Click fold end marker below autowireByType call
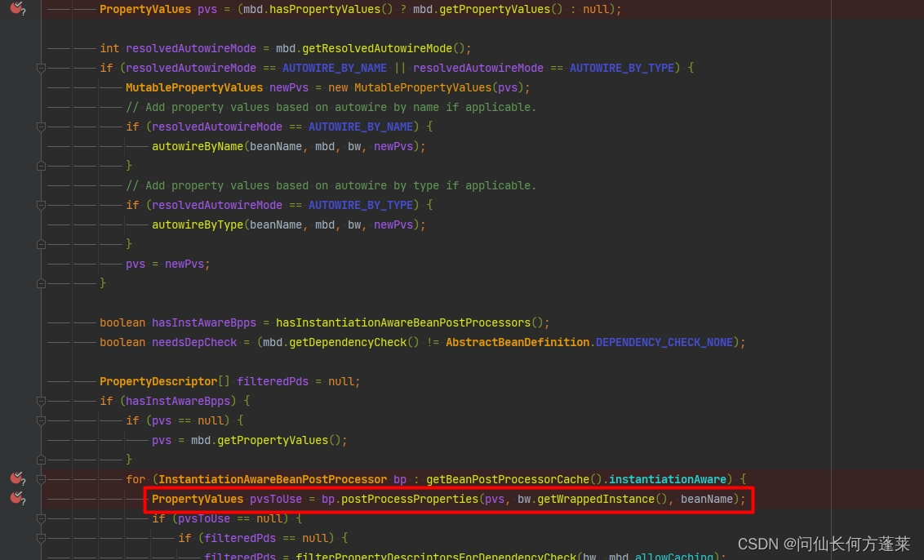This screenshot has width=924, height=560. pyautogui.click(x=42, y=244)
